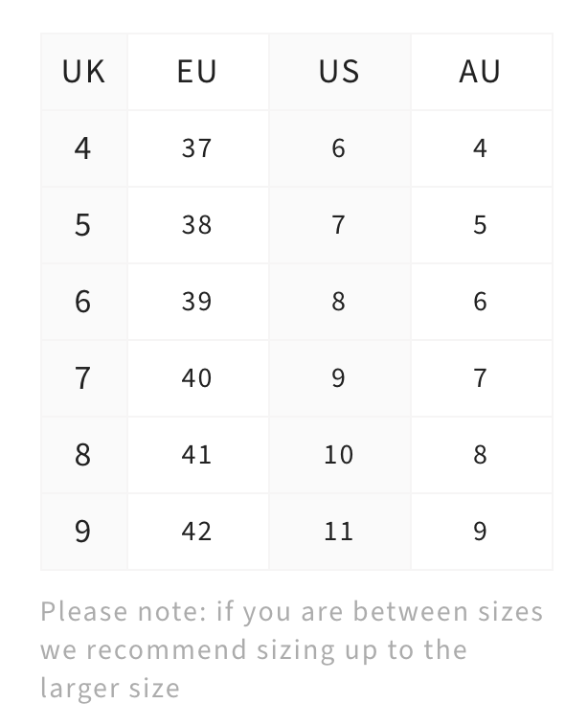
Task: Click the US size 10 cell
Action: click(x=339, y=455)
